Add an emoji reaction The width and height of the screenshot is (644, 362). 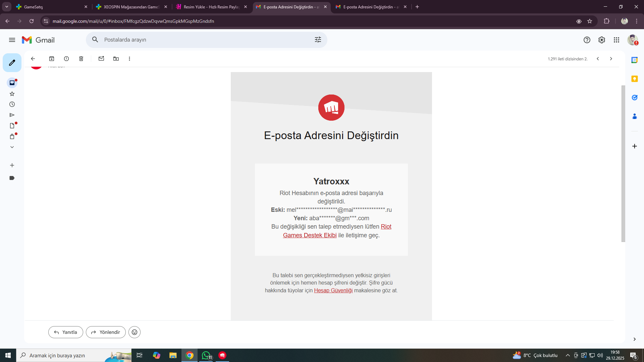pyautogui.click(x=135, y=332)
